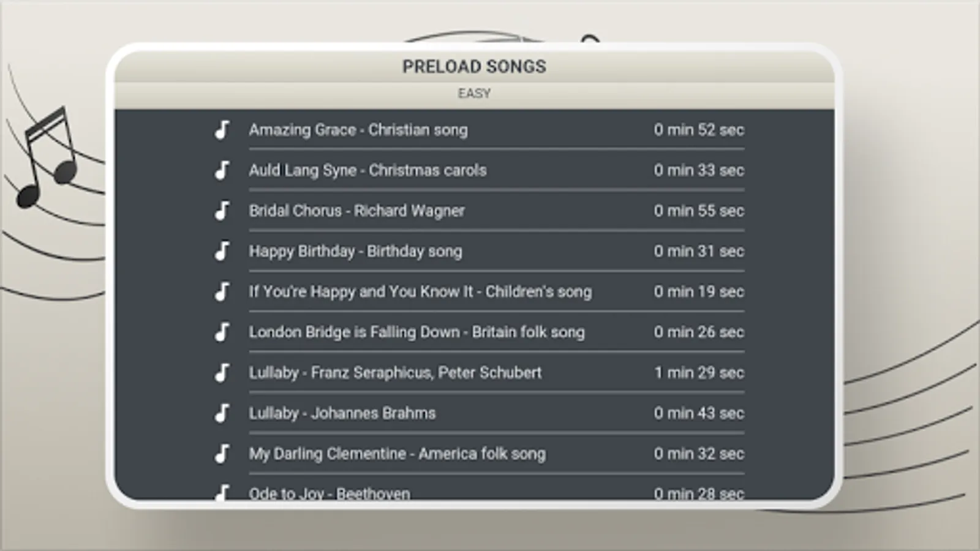
Task: Click note icon for My Darling Clementine
Action: pos(222,454)
